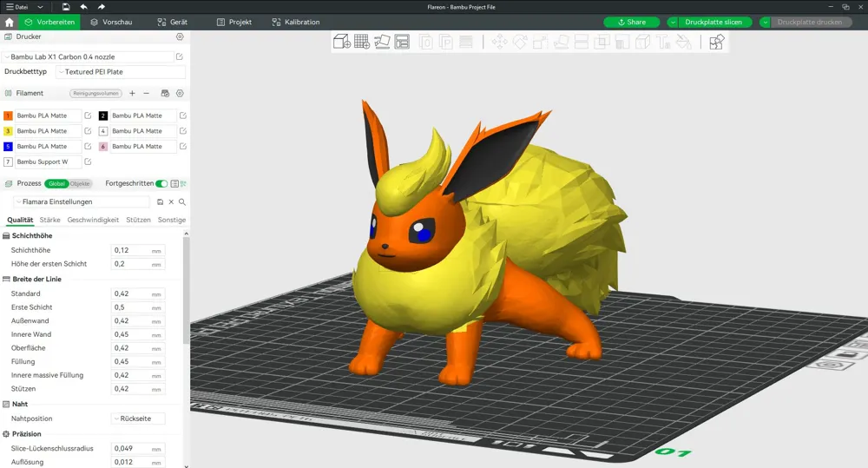The width and height of the screenshot is (868, 468).
Task: Choose the Lay on face tool
Action: (x=561, y=42)
